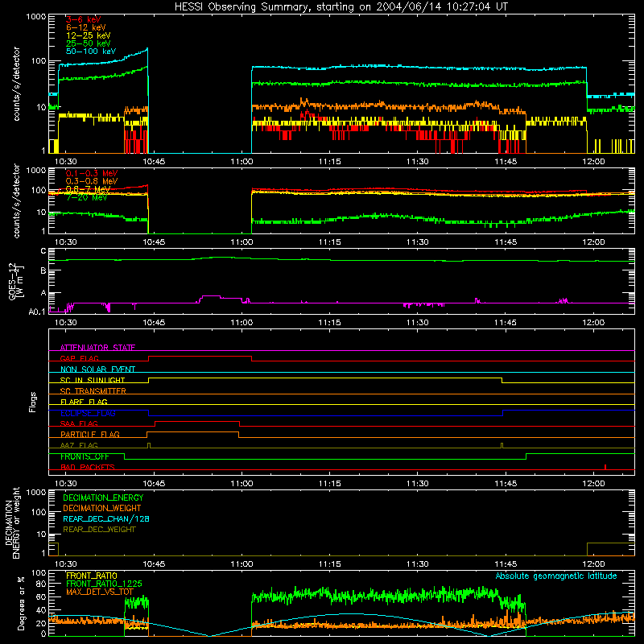
Task: Click the Absolute geomagnetic latitude label
Action: point(556,576)
